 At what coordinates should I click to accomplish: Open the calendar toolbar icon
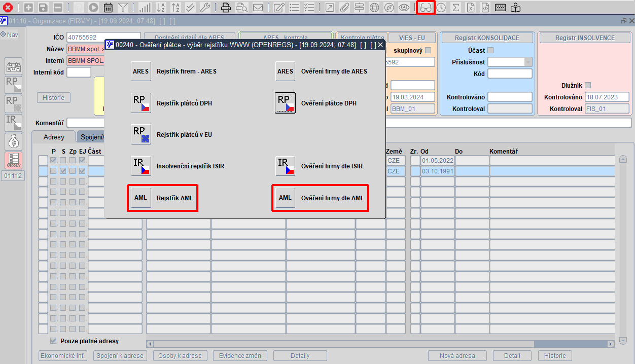pos(108,8)
